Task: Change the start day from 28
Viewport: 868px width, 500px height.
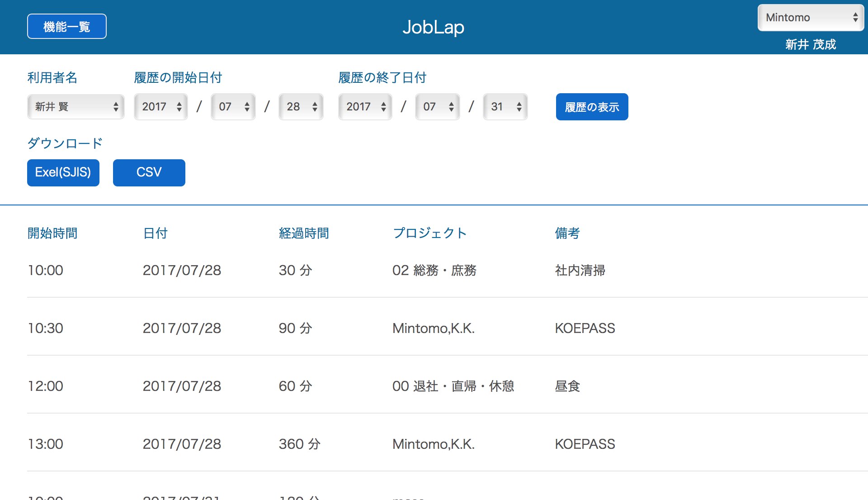Action: pos(300,107)
